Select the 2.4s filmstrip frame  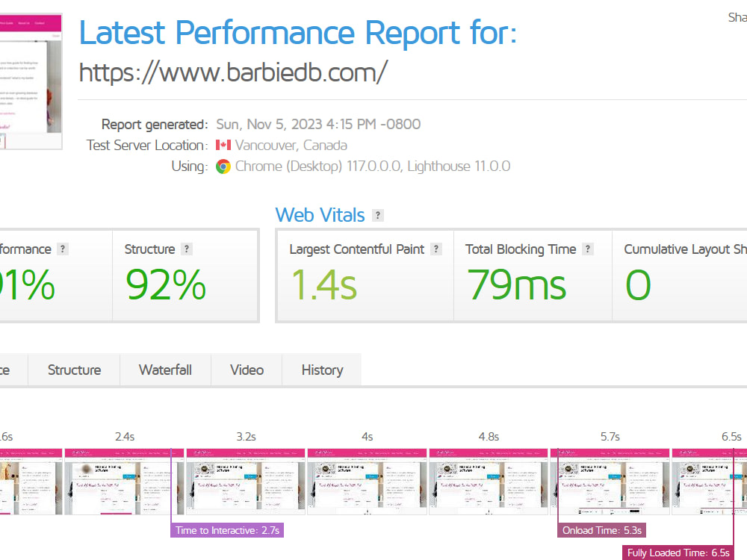click(x=124, y=482)
